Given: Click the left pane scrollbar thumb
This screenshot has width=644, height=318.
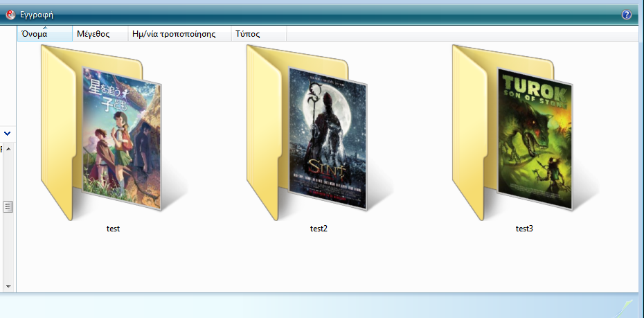Looking at the screenshot, I should (8, 206).
